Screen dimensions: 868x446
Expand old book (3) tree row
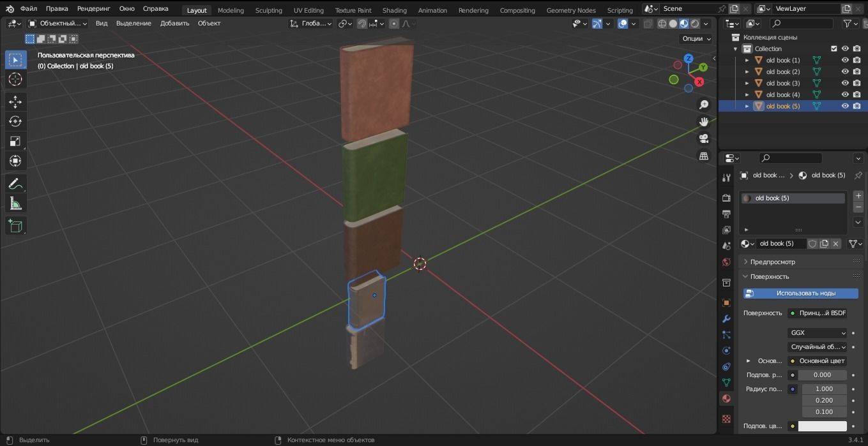point(747,83)
